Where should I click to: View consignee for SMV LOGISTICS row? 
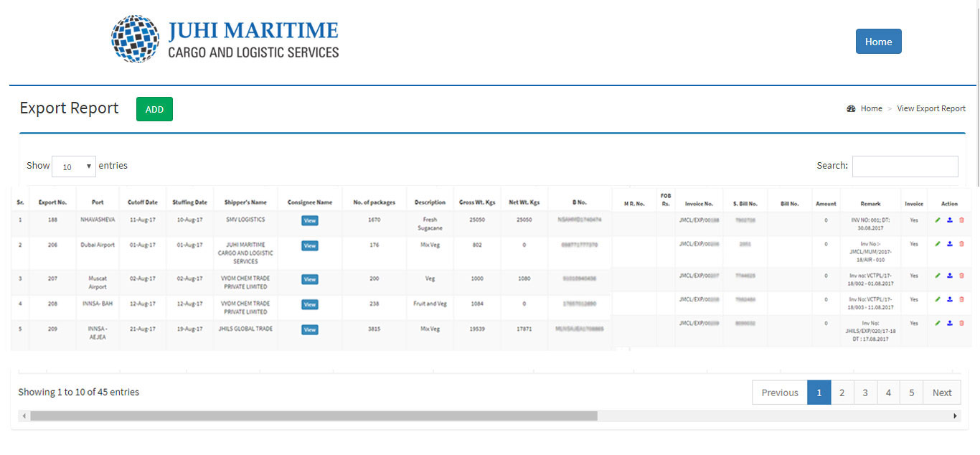pyautogui.click(x=310, y=221)
